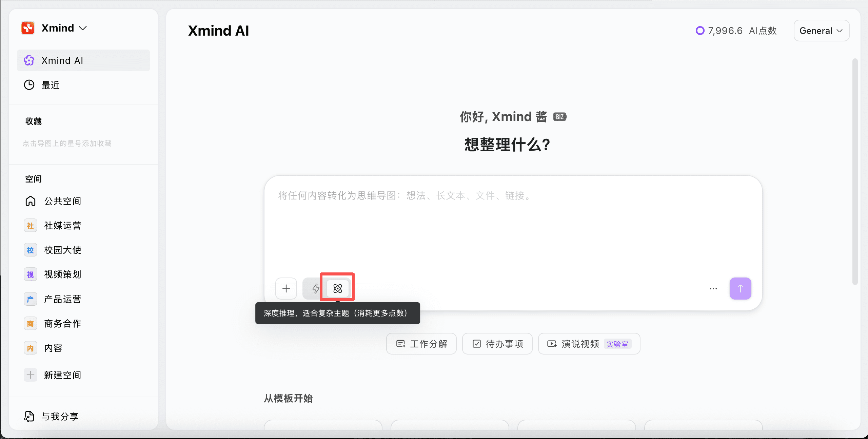
Task: Click the Xmind AI sidebar swirl icon
Action: coord(29,60)
